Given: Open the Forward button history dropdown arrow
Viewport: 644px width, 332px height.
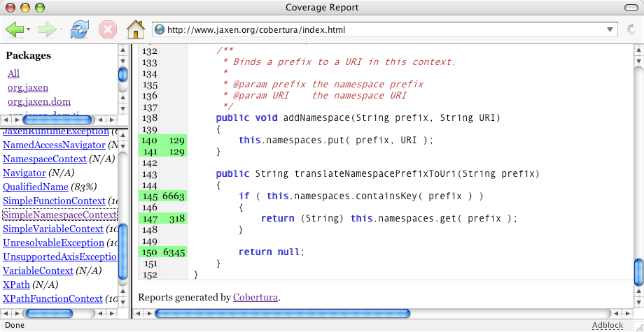Looking at the screenshot, I should [61, 29].
